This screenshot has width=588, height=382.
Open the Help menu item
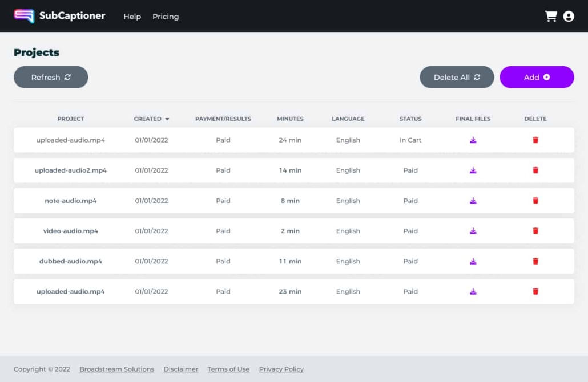point(132,17)
